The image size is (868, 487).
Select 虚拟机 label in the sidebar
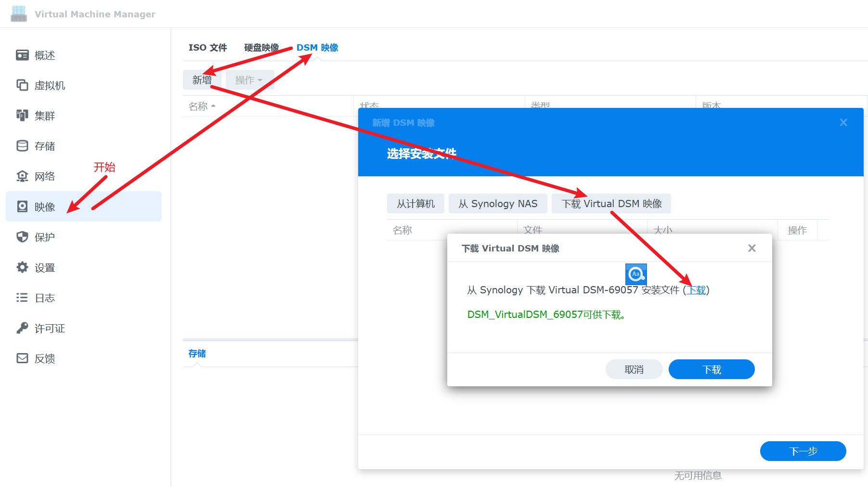(x=50, y=86)
